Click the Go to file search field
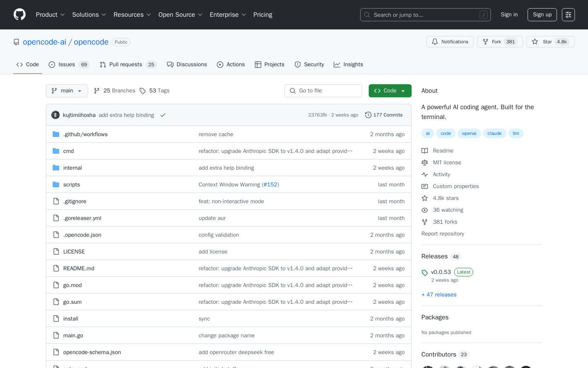 pos(323,90)
